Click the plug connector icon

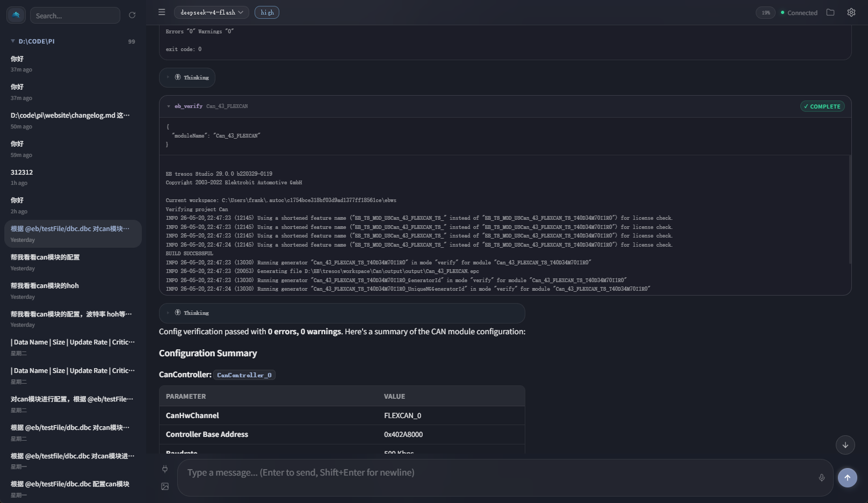coord(165,469)
